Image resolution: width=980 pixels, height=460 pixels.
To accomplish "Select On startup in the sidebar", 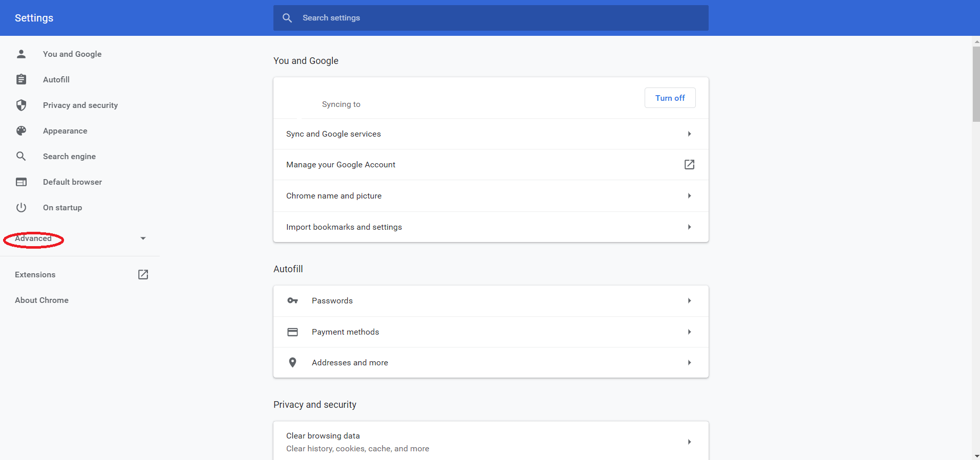I will tap(62, 207).
